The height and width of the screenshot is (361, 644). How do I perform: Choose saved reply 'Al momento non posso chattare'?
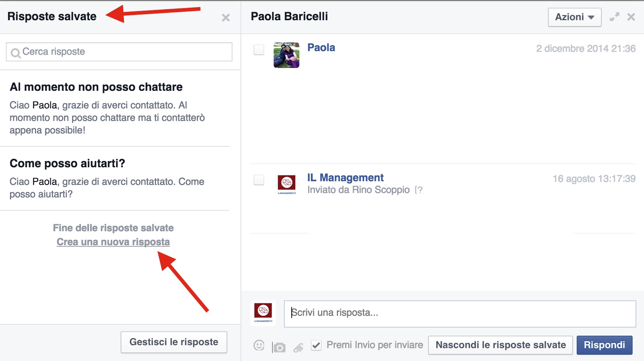coord(96,87)
